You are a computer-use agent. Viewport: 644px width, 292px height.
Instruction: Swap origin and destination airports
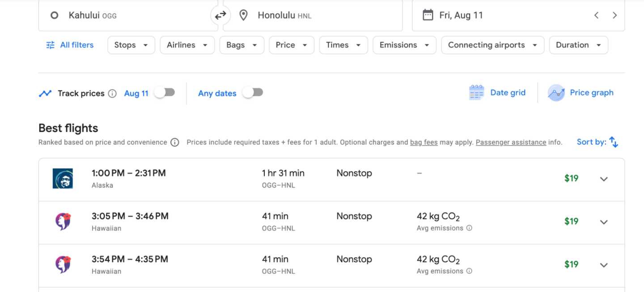point(220,16)
